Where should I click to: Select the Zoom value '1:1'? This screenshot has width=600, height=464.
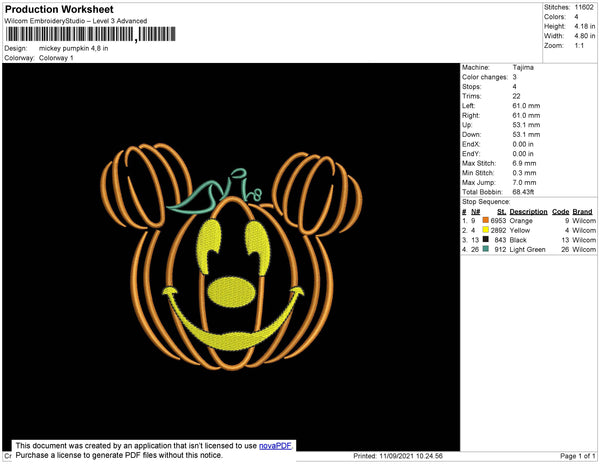point(579,46)
